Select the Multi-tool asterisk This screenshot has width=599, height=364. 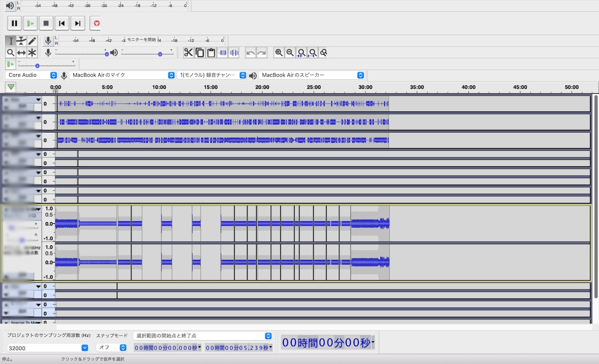(x=32, y=52)
